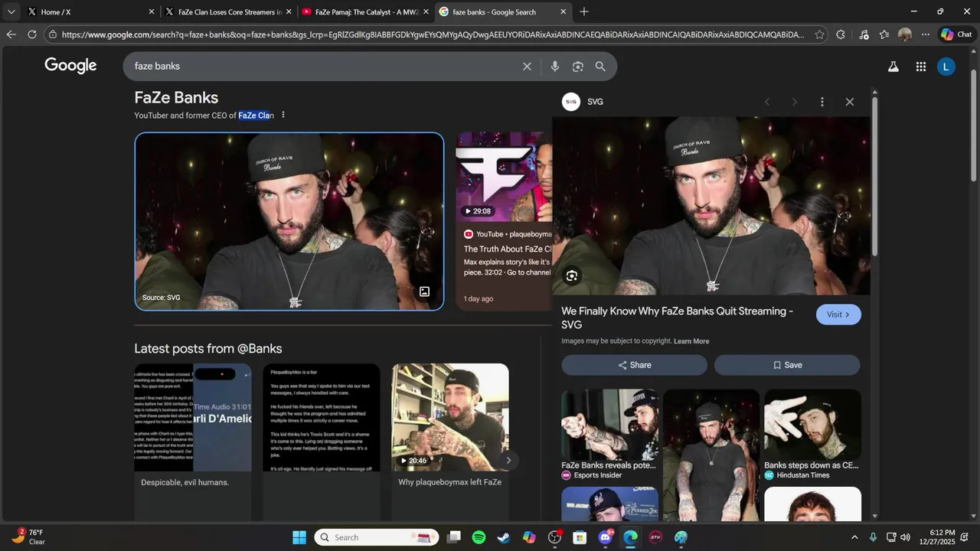Open Edge settings and more menu
Viewport: 980px width, 551px height.
(x=925, y=34)
